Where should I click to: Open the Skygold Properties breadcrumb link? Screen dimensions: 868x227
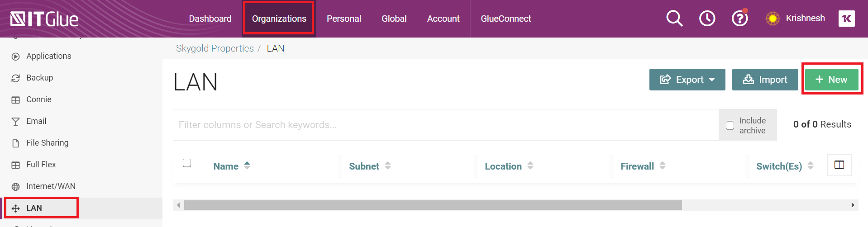215,48
